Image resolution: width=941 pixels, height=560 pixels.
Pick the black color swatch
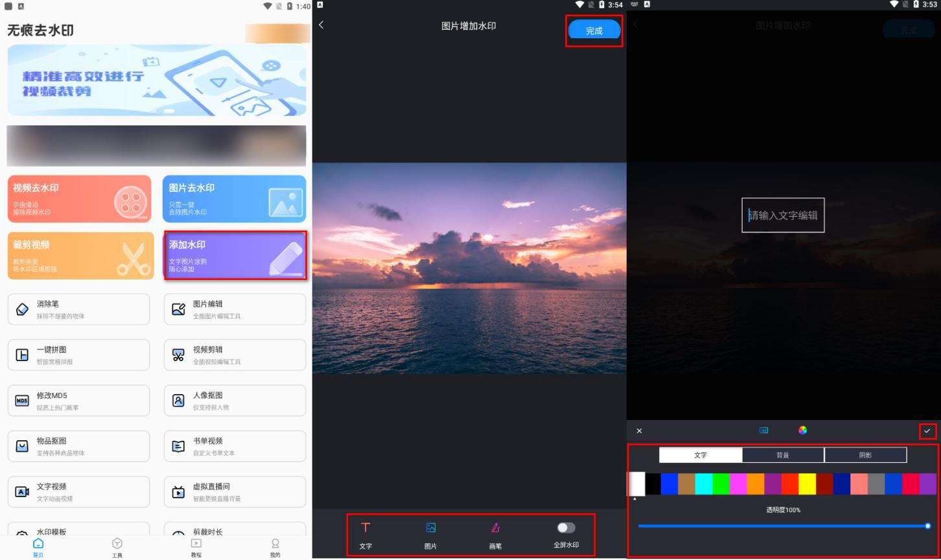tap(653, 484)
